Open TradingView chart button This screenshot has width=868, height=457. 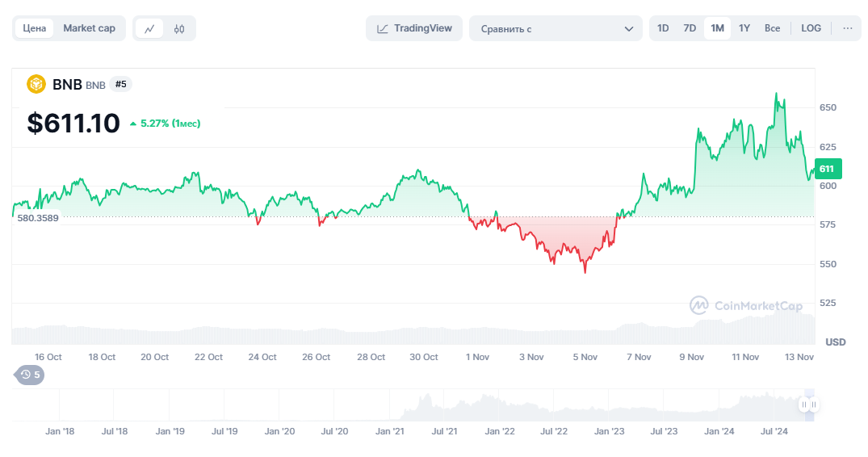[414, 28]
